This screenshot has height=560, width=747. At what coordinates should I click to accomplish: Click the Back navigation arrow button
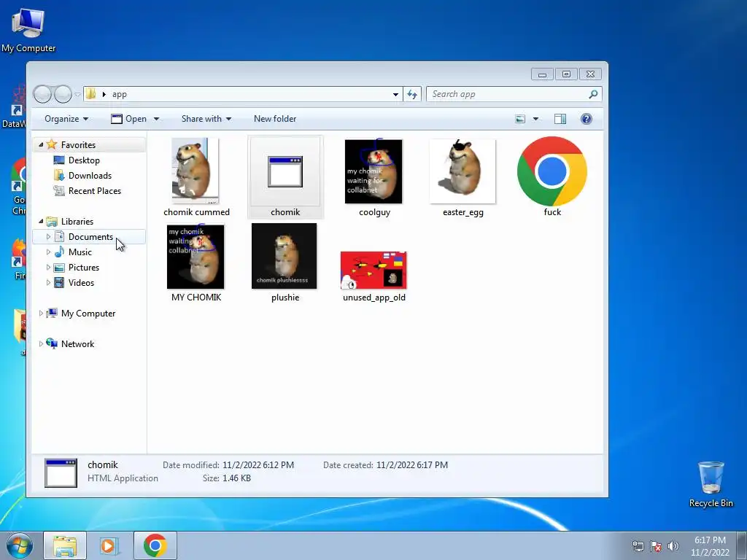[42, 94]
